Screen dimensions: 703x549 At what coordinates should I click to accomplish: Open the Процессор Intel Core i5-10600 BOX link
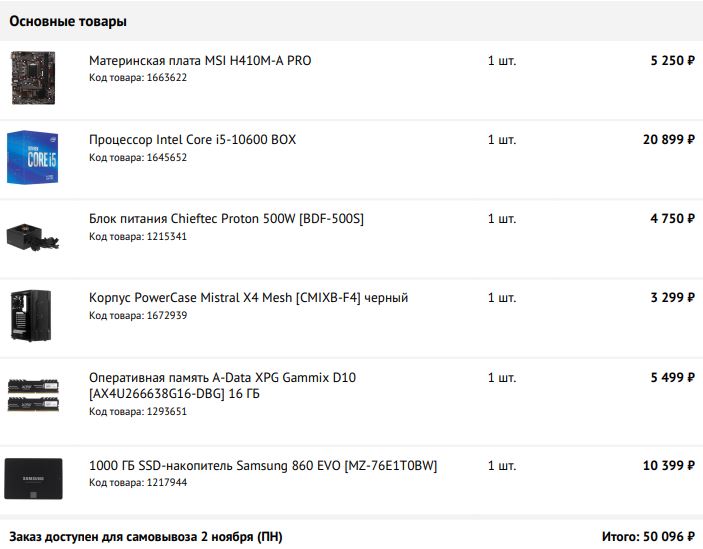[192, 139]
